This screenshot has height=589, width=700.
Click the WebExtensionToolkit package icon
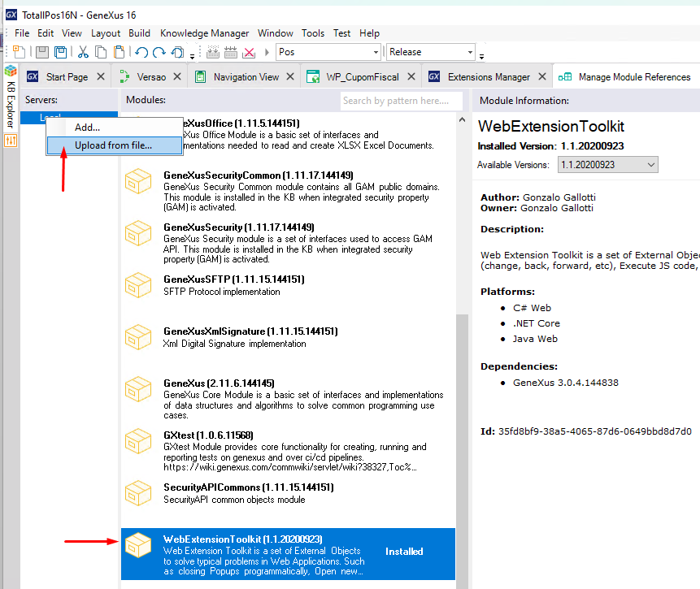(138, 545)
